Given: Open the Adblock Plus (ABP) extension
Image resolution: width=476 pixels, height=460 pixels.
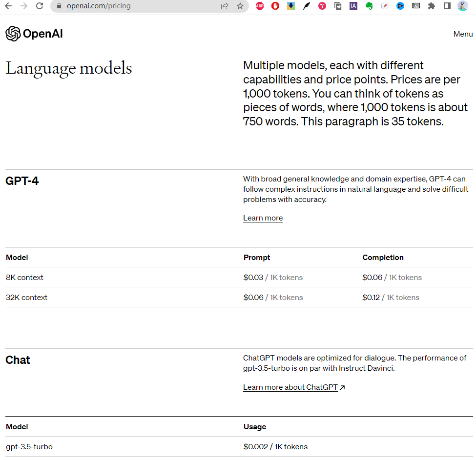Looking at the screenshot, I should tap(260, 6).
